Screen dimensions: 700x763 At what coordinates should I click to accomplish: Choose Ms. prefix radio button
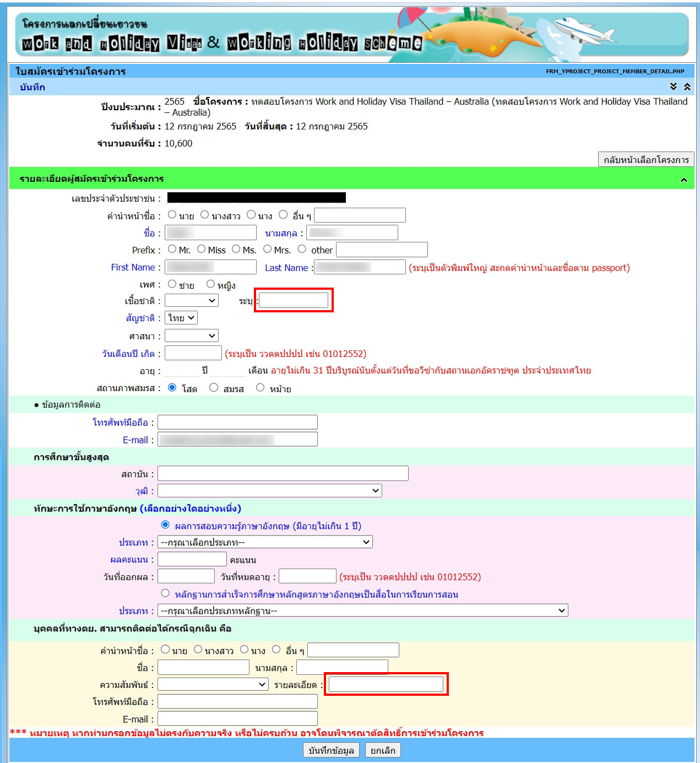[236, 249]
